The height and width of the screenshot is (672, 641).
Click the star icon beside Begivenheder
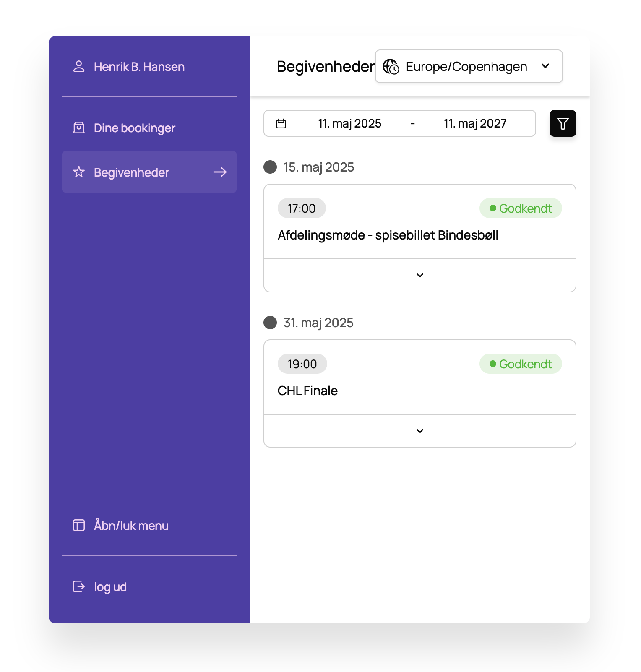[x=79, y=172]
